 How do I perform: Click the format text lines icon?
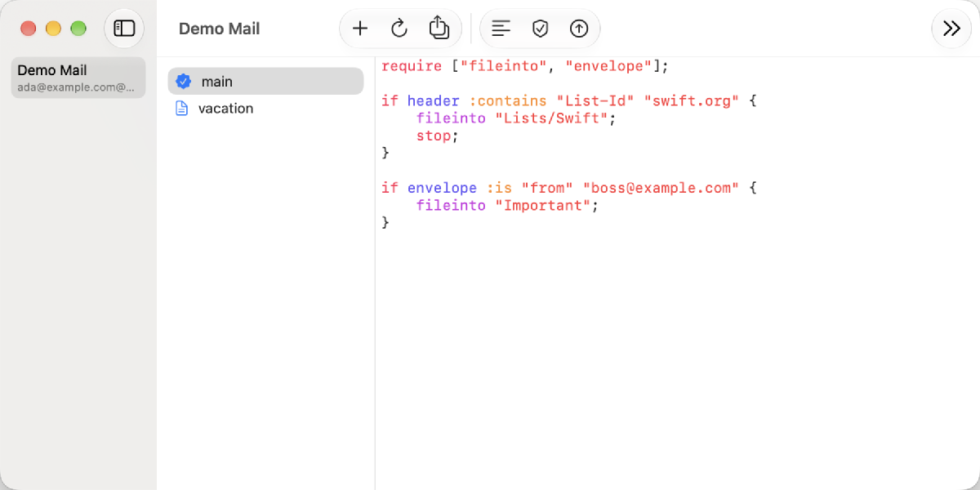501,29
